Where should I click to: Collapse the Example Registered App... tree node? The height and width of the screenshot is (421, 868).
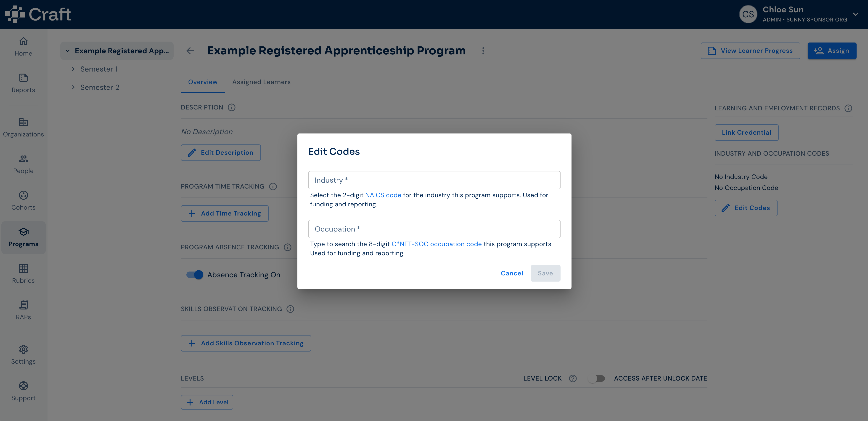[x=67, y=51]
